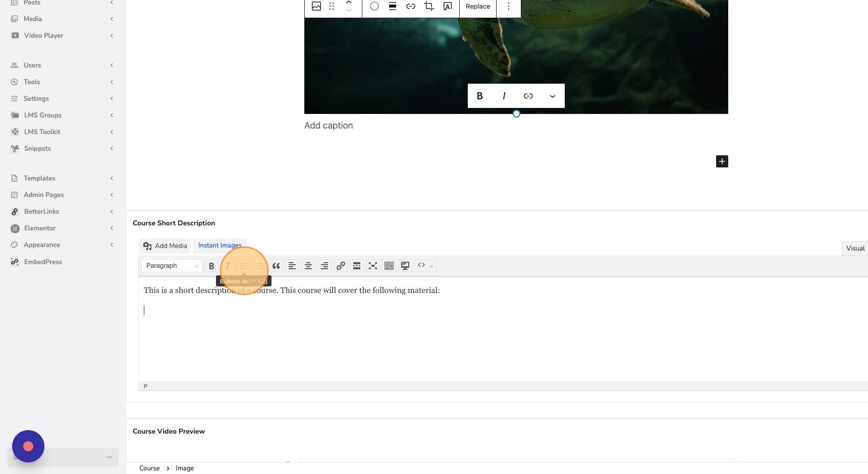Open Users sidebar menu
Viewport: 868px width, 474px height.
click(x=32, y=65)
